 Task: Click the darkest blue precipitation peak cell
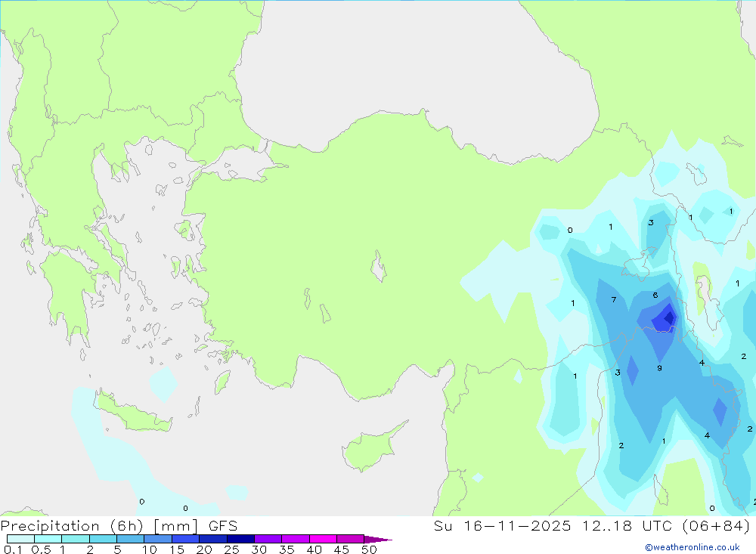[669, 317]
